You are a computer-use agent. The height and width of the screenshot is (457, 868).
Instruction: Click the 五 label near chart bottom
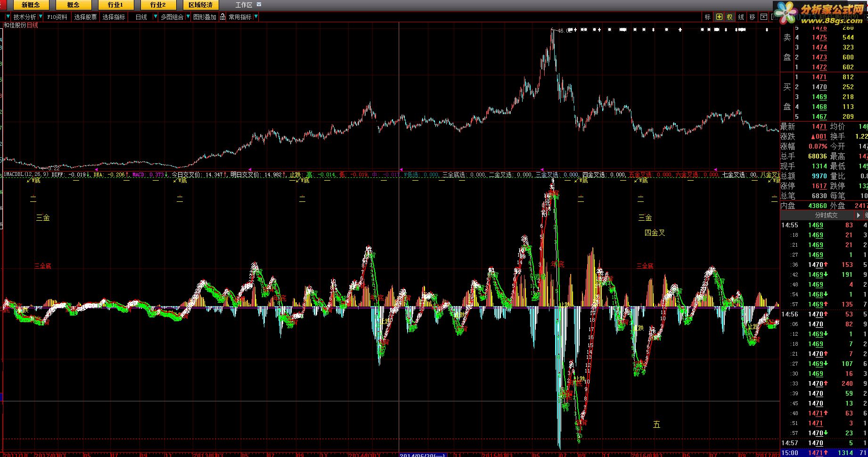(656, 424)
